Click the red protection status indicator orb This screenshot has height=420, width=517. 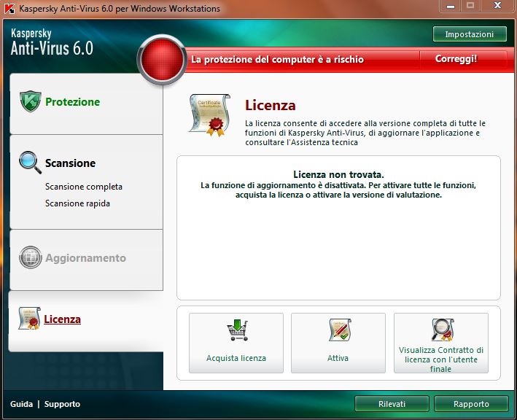click(162, 60)
